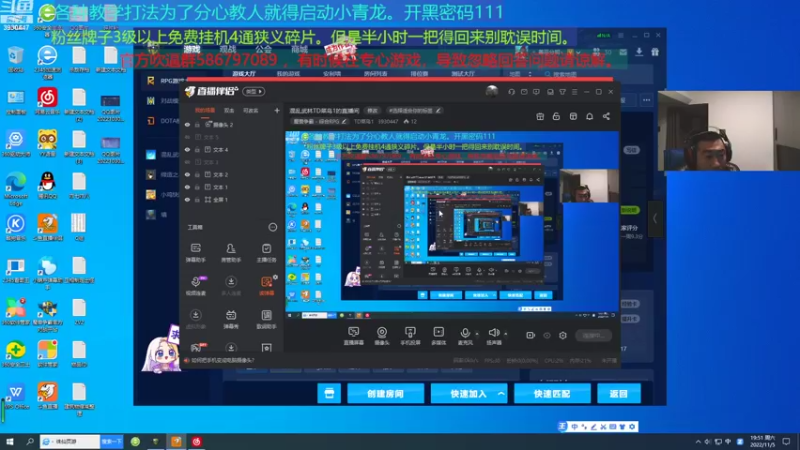The height and width of the screenshot is (450, 800).
Task: Add a new scene with plus icon
Action: point(277,110)
